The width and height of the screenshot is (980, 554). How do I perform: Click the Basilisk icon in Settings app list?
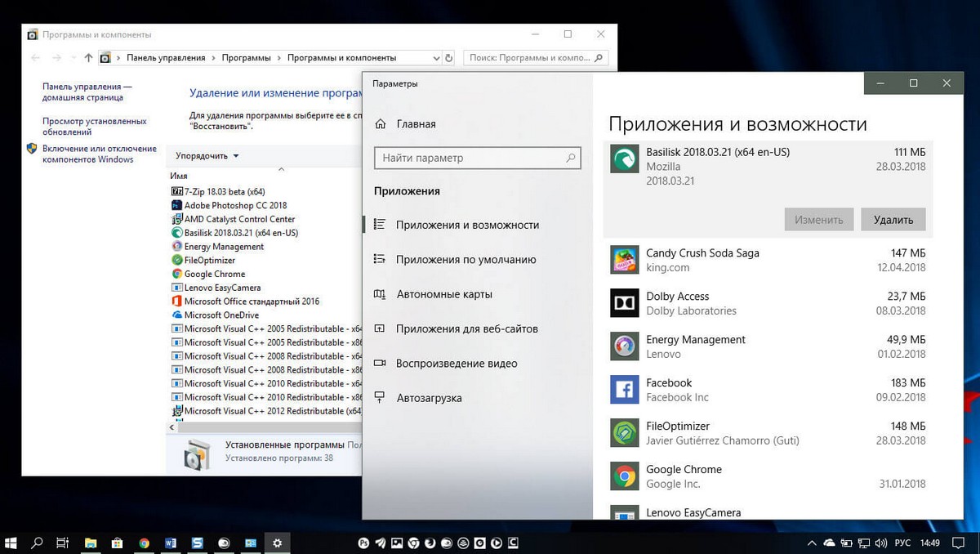[625, 159]
